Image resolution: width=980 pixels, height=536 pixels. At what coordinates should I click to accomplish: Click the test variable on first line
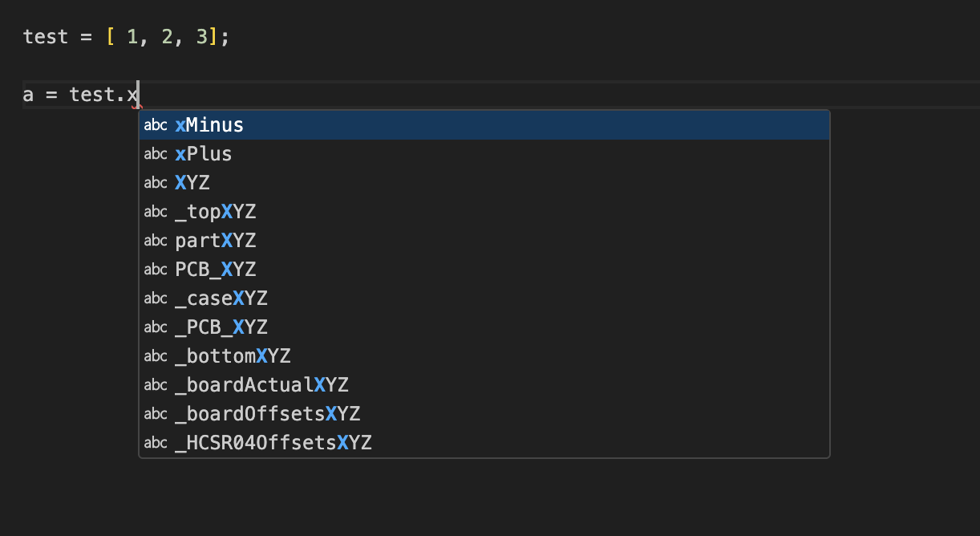(46, 38)
